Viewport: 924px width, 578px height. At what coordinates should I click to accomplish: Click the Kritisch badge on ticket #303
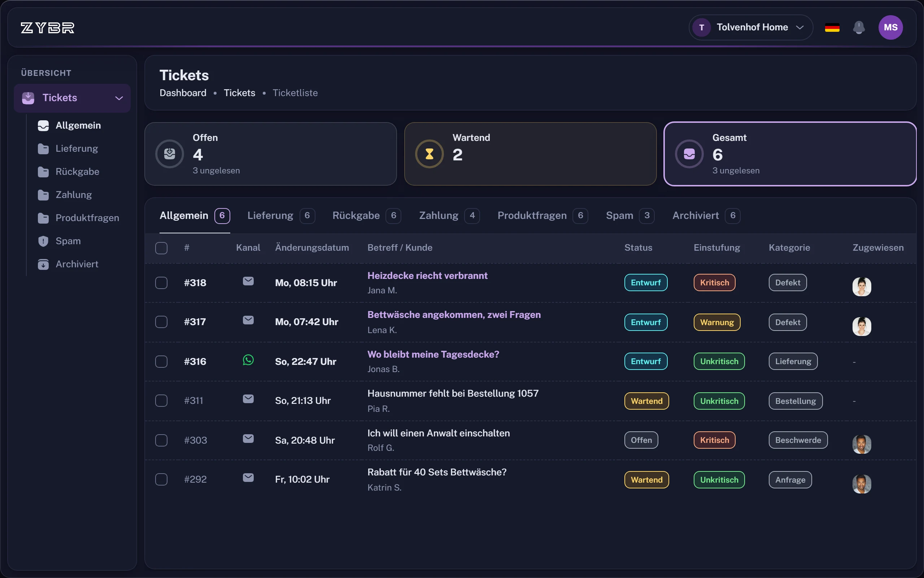click(x=714, y=440)
